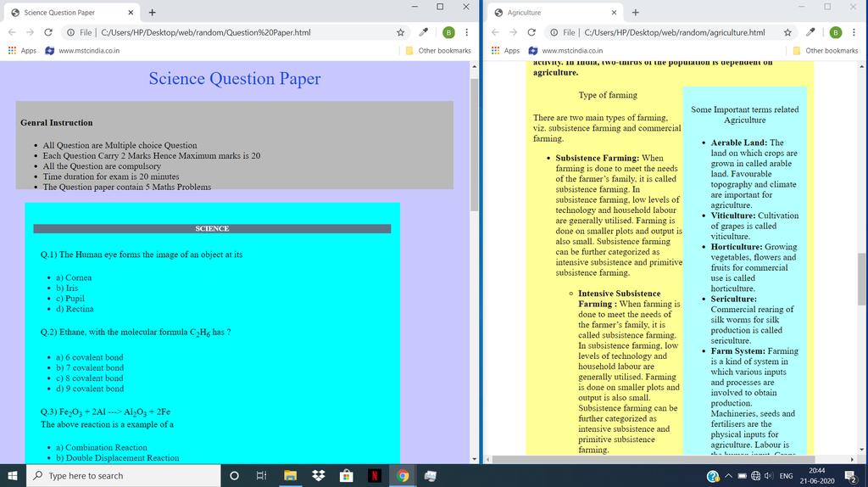868x487 pixels.
Task: Open eyedropper extension in Agriculture window
Action: [810, 33]
